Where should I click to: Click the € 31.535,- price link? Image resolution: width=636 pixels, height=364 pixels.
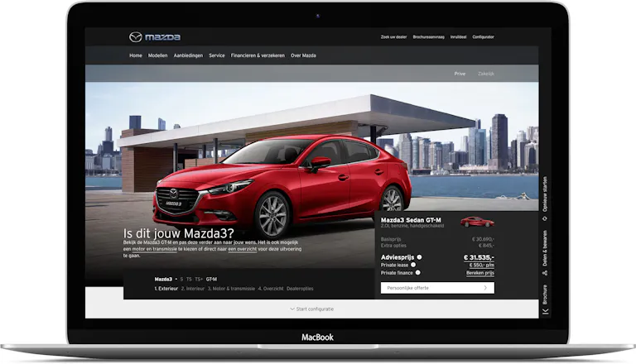[x=479, y=257]
